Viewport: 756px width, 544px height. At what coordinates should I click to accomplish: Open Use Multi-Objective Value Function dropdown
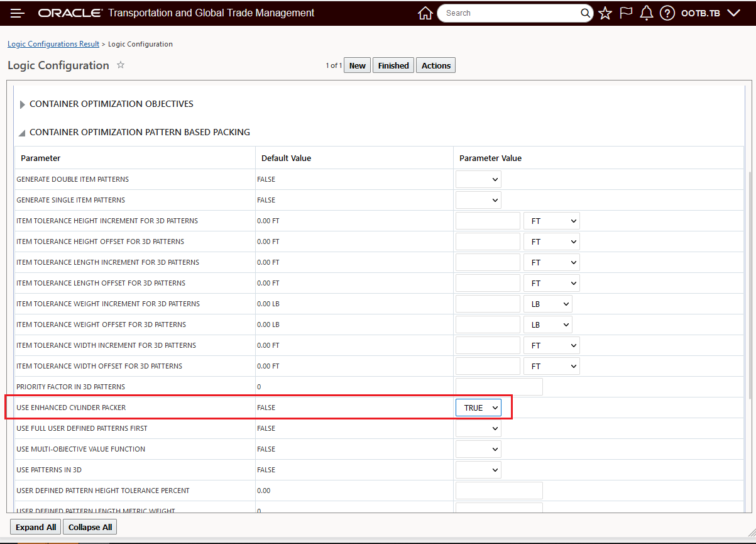[x=478, y=449]
